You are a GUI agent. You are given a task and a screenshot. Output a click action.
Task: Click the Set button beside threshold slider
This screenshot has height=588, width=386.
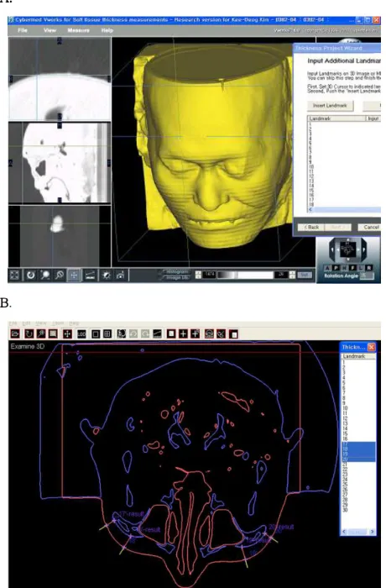pyautogui.click(x=305, y=276)
